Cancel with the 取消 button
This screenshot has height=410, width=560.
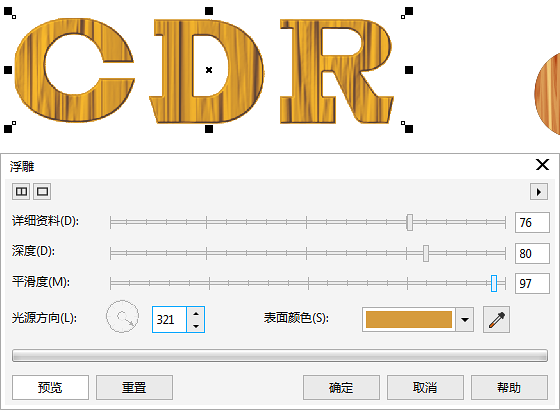coord(425,387)
